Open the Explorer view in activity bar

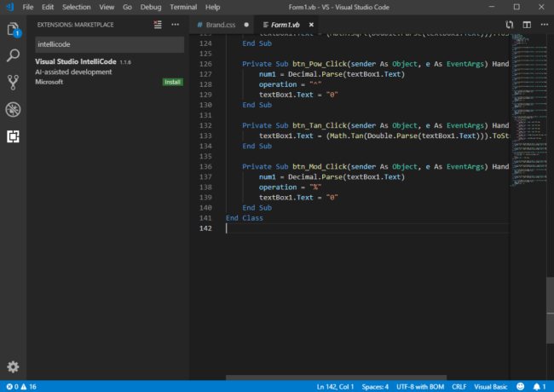(x=13, y=29)
